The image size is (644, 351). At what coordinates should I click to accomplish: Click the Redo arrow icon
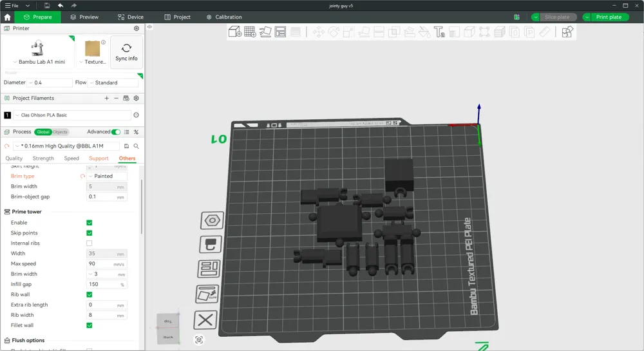[74, 5]
